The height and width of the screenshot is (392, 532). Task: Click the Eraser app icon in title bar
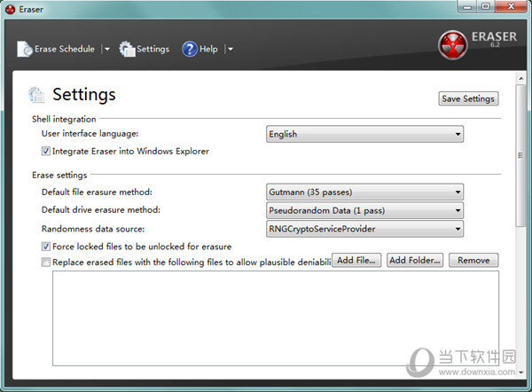pos(11,10)
